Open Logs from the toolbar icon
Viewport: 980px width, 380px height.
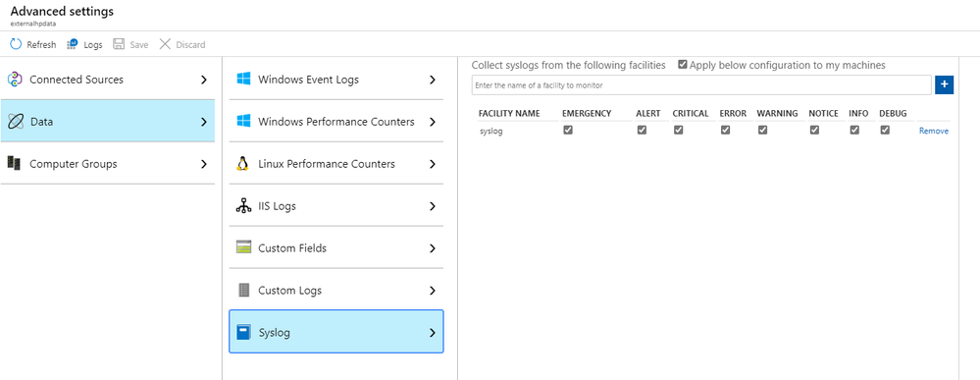pyautogui.click(x=72, y=44)
